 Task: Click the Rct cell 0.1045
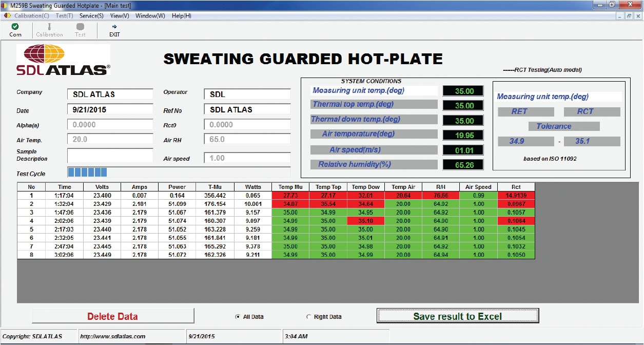pyautogui.click(x=516, y=229)
